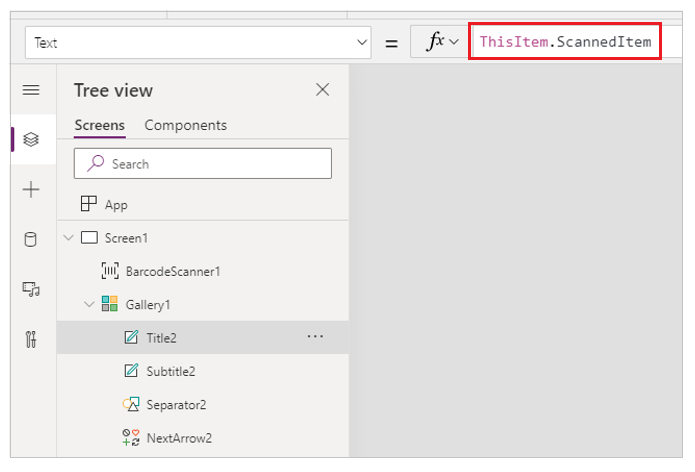The height and width of the screenshot is (472, 695).
Task: Open the Advanced tools icon
Action: 31,339
